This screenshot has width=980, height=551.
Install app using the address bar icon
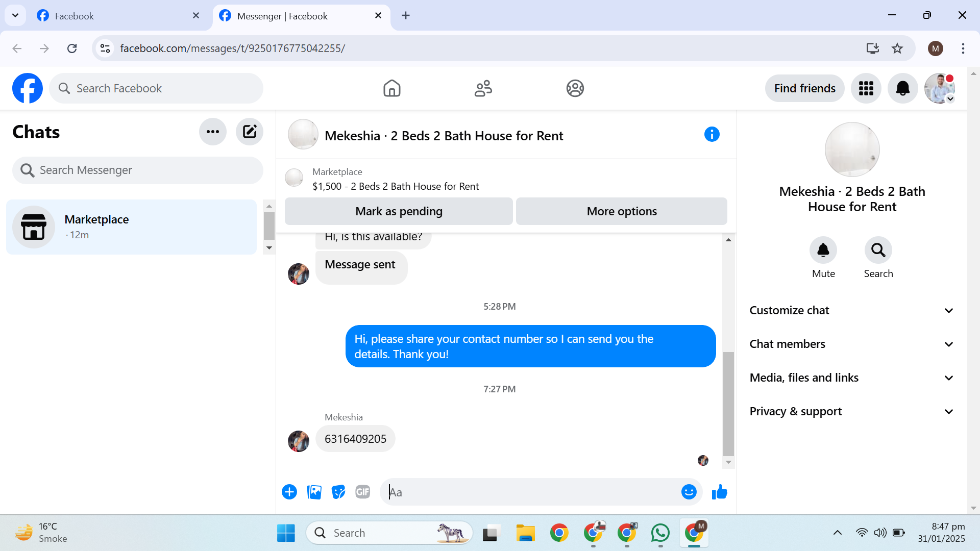(873, 48)
